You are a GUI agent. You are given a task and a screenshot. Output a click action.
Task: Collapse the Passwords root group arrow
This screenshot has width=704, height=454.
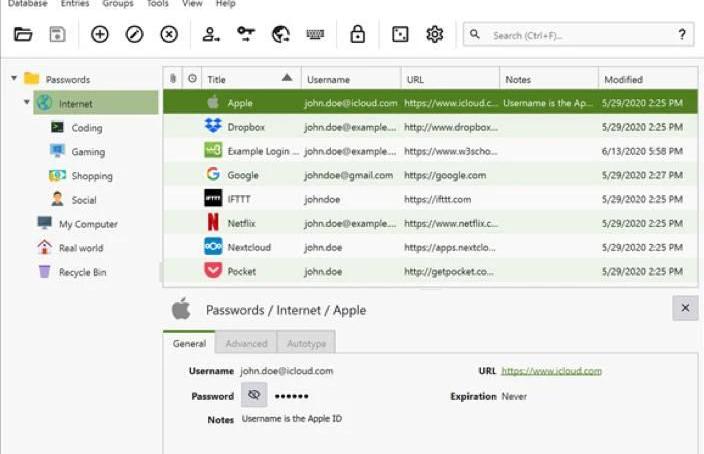14,79
